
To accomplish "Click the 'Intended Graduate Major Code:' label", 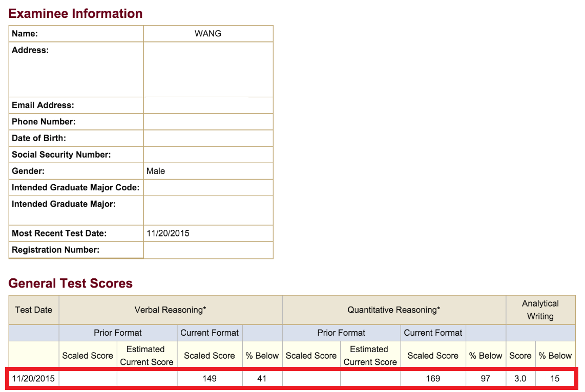I will [x=75, y=187].
